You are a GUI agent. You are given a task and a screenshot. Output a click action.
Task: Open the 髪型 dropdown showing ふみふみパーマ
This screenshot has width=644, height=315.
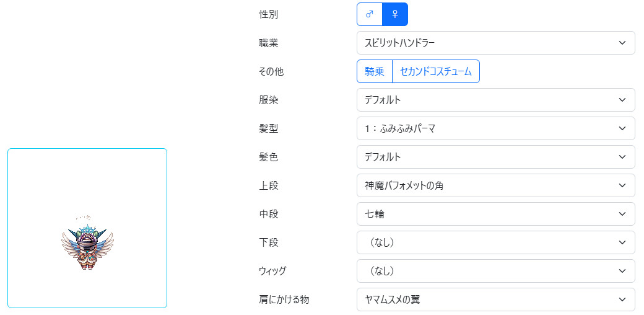(496, 129)
